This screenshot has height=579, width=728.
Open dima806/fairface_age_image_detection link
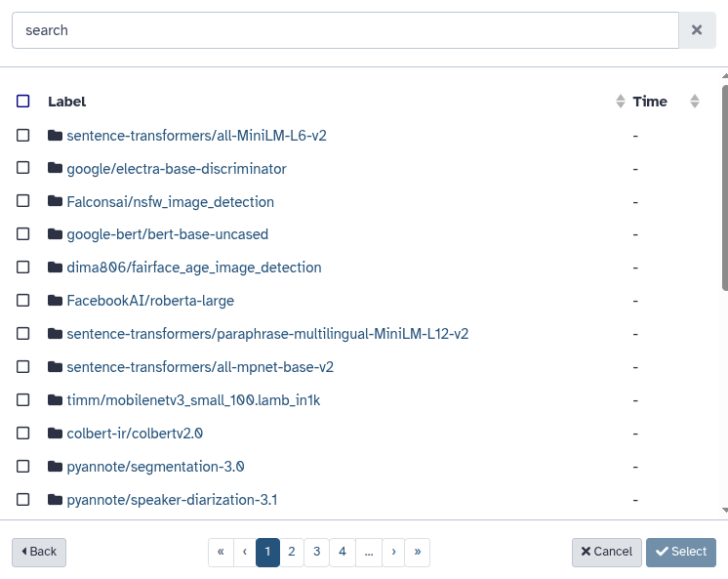coord(194,268)
